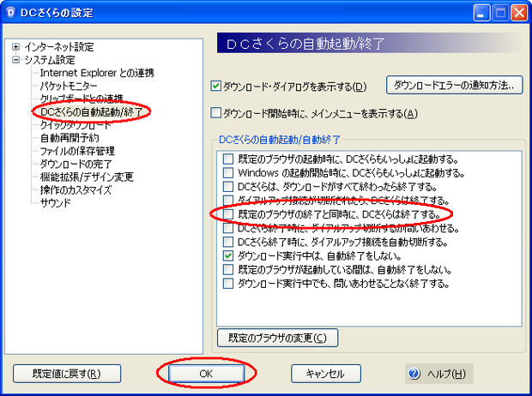Select Internet Explorer との連携 tree item

tap(97, 73)
